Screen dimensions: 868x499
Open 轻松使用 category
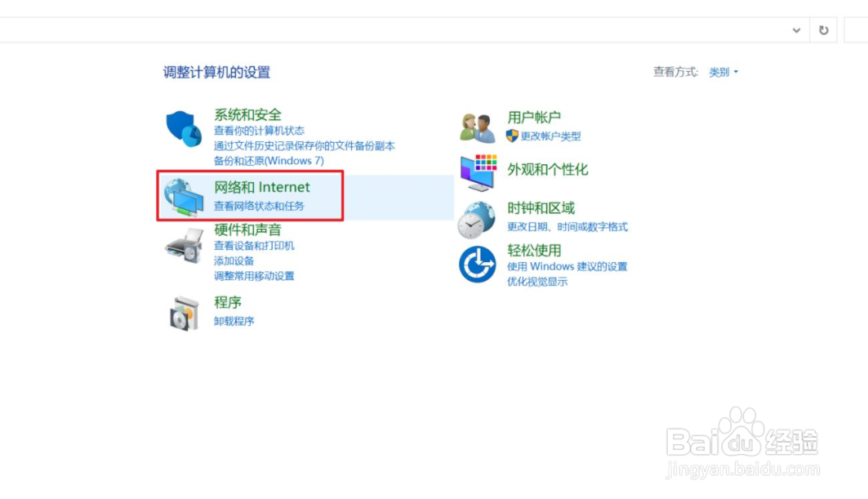[x=534, y=251]
